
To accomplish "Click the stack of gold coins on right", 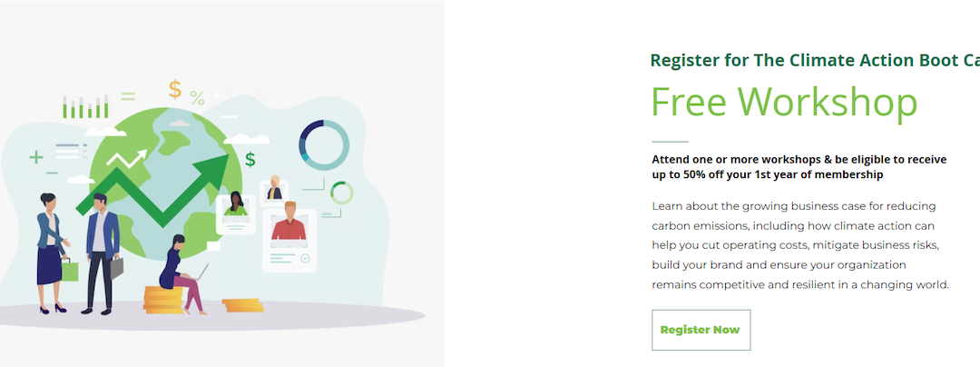I will tap(242, 304).
